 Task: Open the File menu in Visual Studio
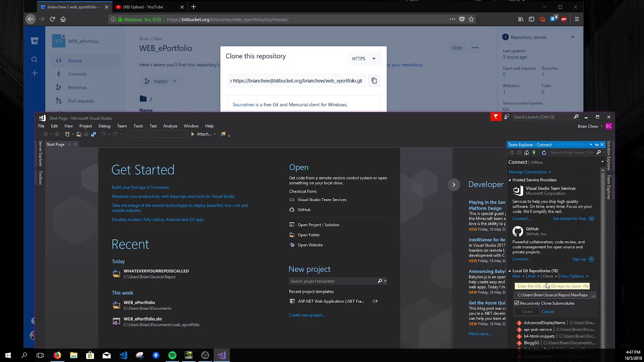click(x=41, y=126)
